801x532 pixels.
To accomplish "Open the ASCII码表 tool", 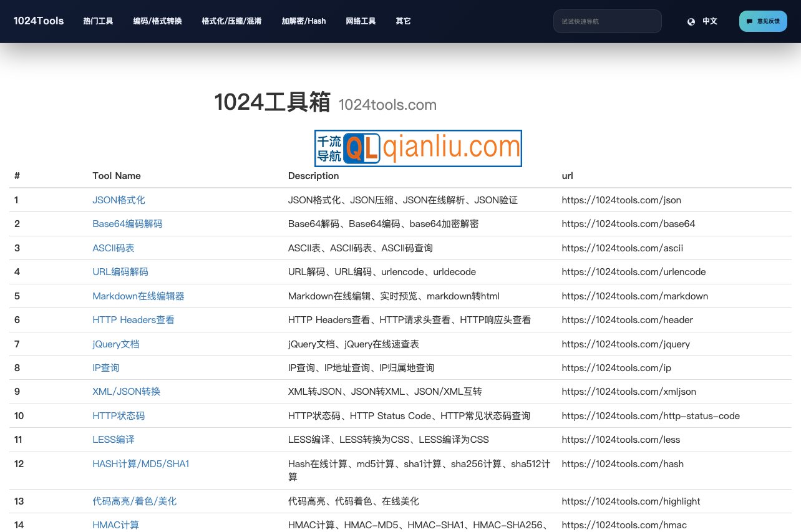I will (113, 248).
